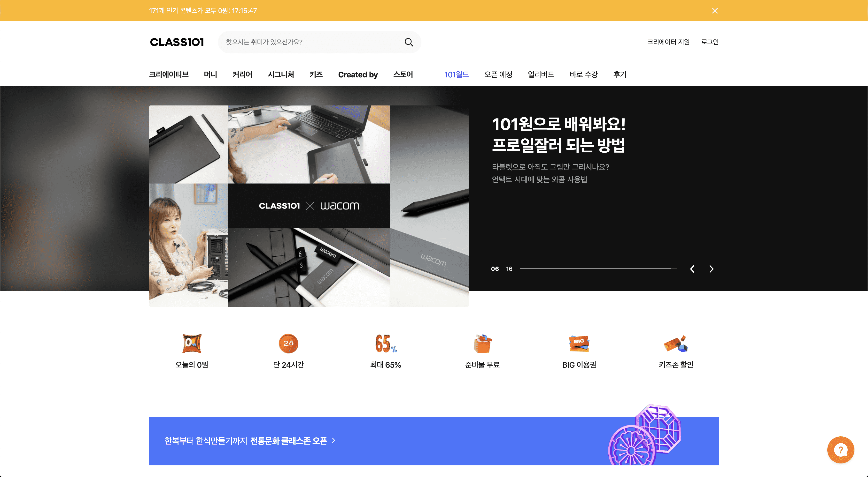This screenshot has width=868, height=477.
Task: Click the '로그인' link
Action: [710, 42]
